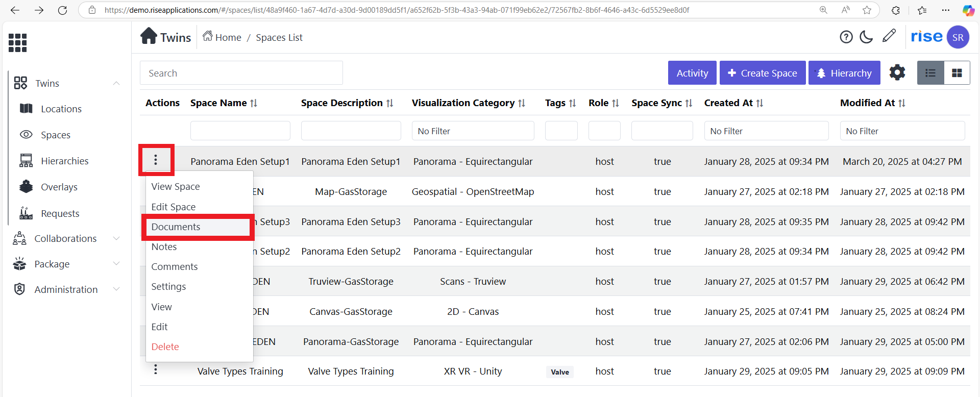Screen dimensions: 980x397
Task: Click the Role filter field
Action: tap(604, 131)
